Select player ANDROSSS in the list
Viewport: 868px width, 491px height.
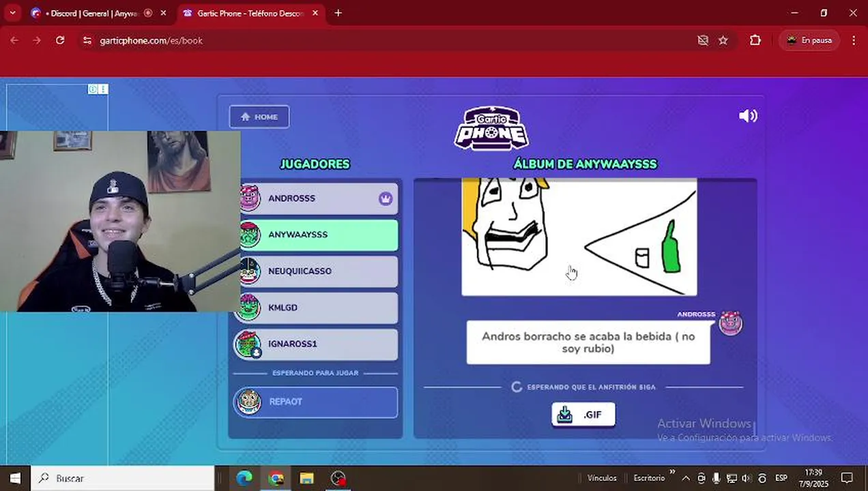pos(317,198)
